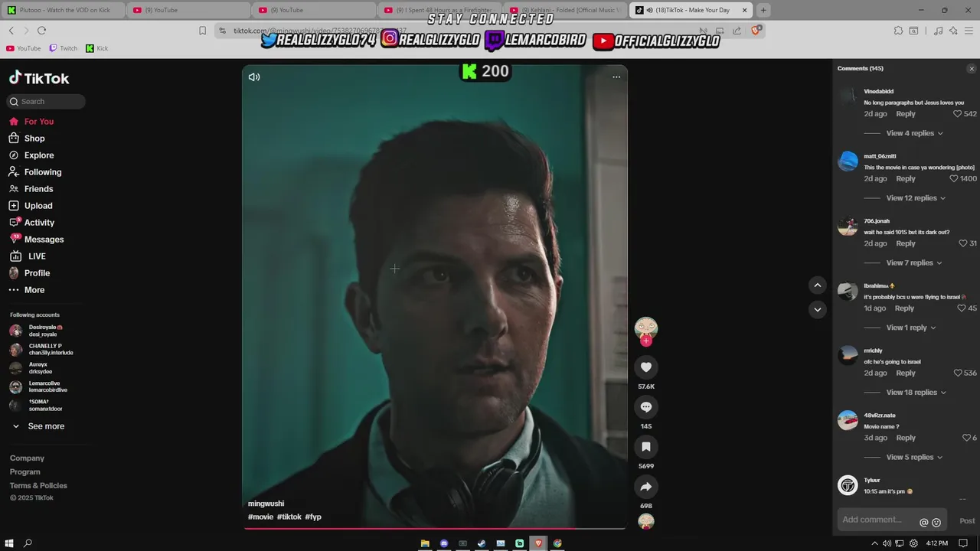Open File Explorer from the taskbar
The height and width of the screenshot is (551, 980).
click(425, 543)
